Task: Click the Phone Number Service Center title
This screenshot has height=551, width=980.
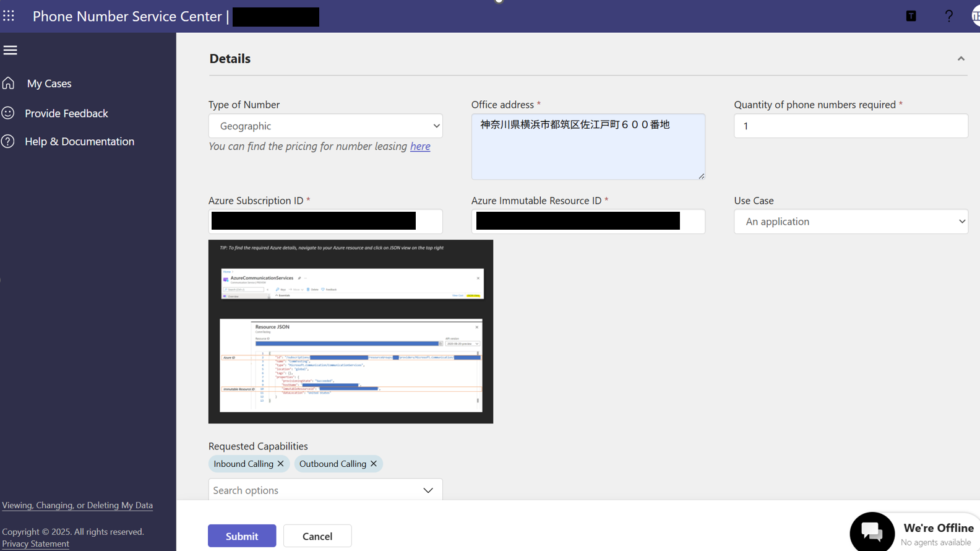Action: click(127, 16)
